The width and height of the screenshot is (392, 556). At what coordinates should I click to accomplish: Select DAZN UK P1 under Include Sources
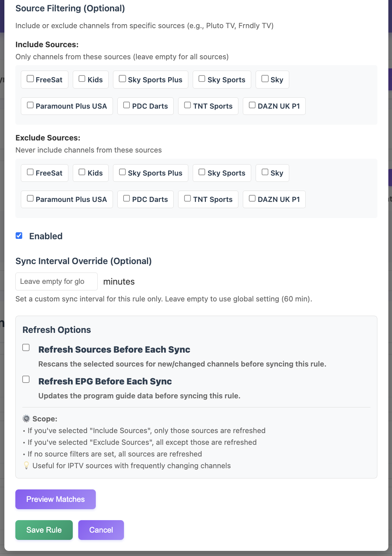pos(252,105)
